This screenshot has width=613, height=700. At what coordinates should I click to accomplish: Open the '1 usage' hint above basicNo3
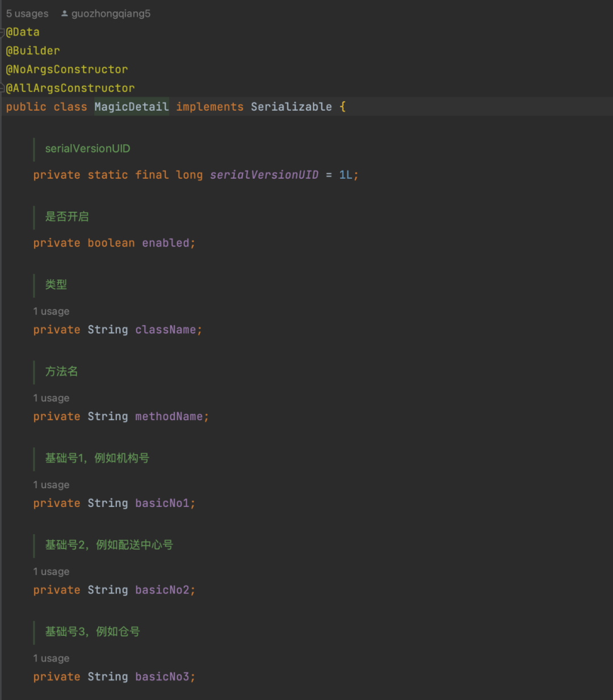[x=51, y=659]
